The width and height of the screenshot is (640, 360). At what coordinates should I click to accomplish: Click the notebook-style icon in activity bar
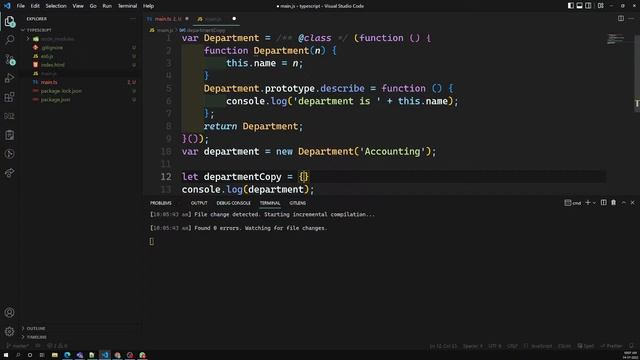coord(9,135)
